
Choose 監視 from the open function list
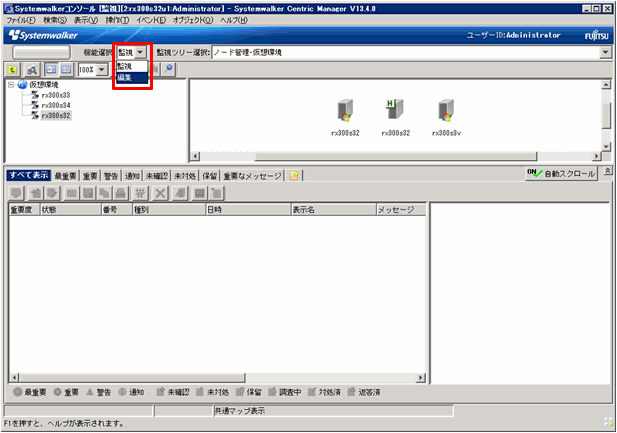click(x=132, y=66)
